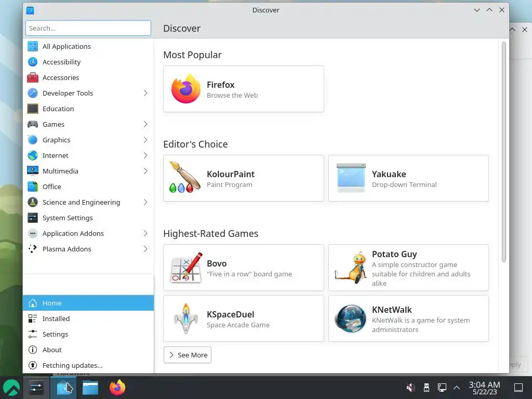Click the Potato Guy character icon
The image size is (532, 399).
click(x=351, y=268)
